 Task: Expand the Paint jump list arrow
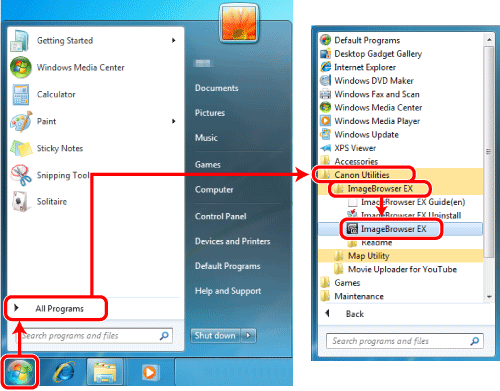coord(173,121)
